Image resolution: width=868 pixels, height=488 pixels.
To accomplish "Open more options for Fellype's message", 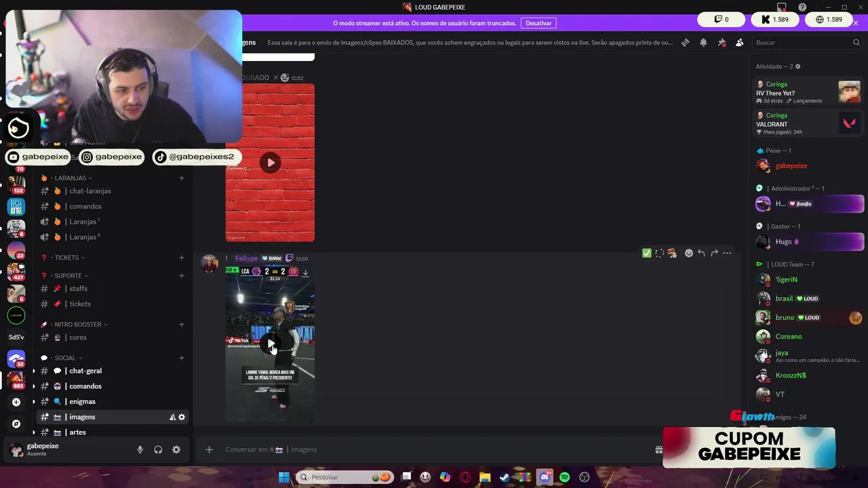I will pos(727,253).
